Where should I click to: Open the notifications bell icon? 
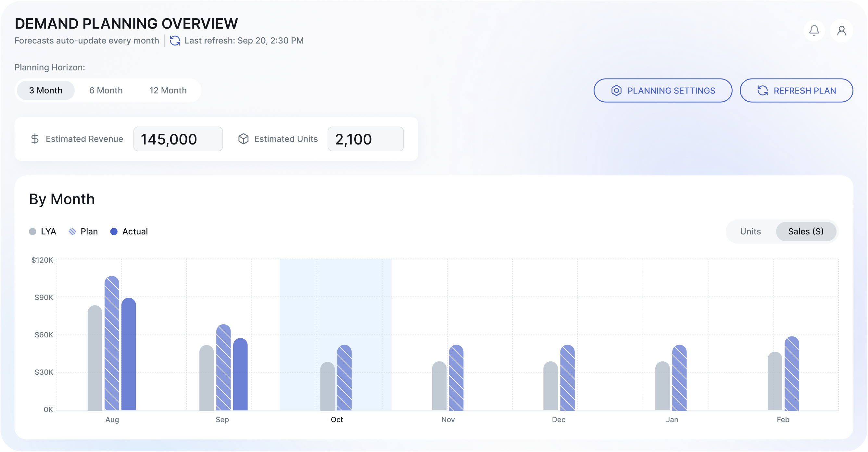814,31
